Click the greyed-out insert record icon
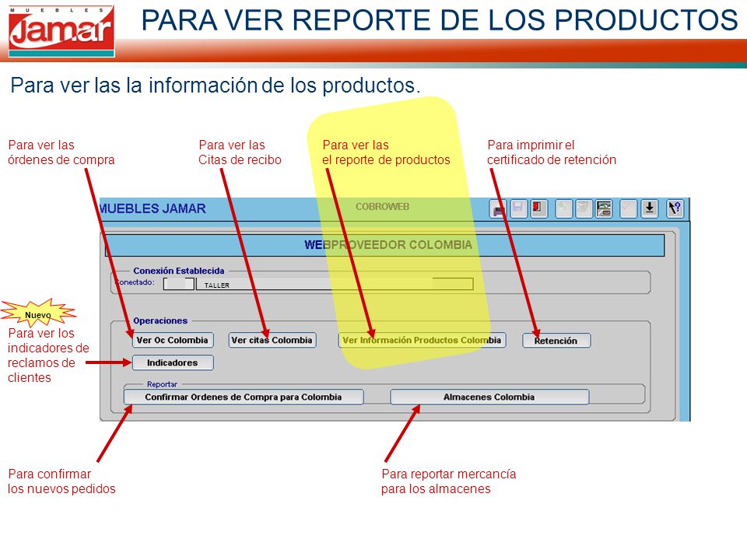 563,209
